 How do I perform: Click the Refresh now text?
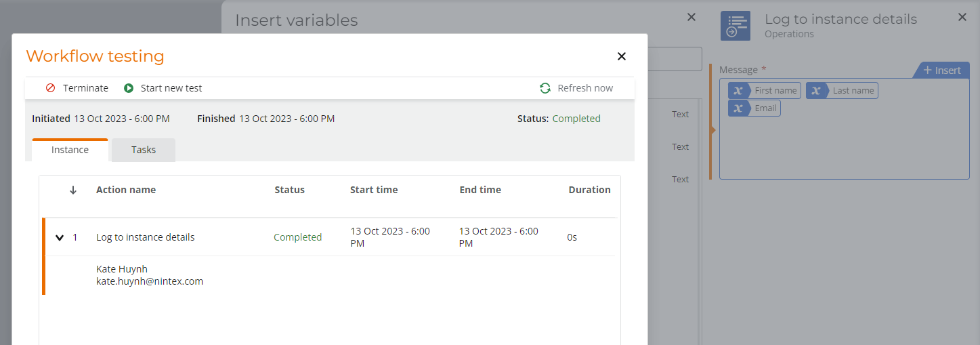(x=585, y=88)
